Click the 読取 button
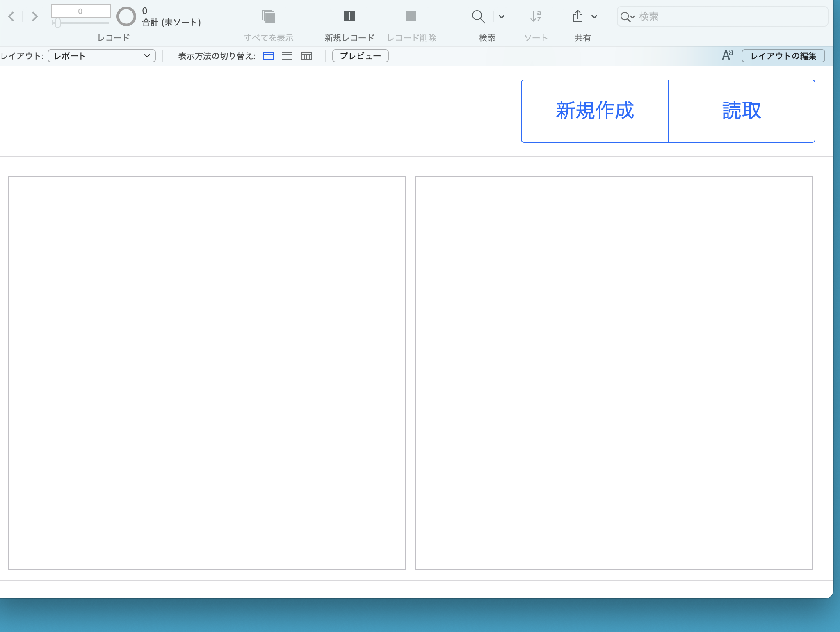This screenshot has height=632, width=840. (x=742, y=111)
